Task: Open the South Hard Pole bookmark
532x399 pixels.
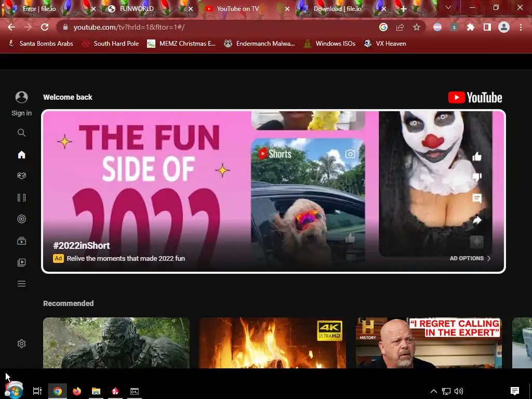Action: click(111, 44)
